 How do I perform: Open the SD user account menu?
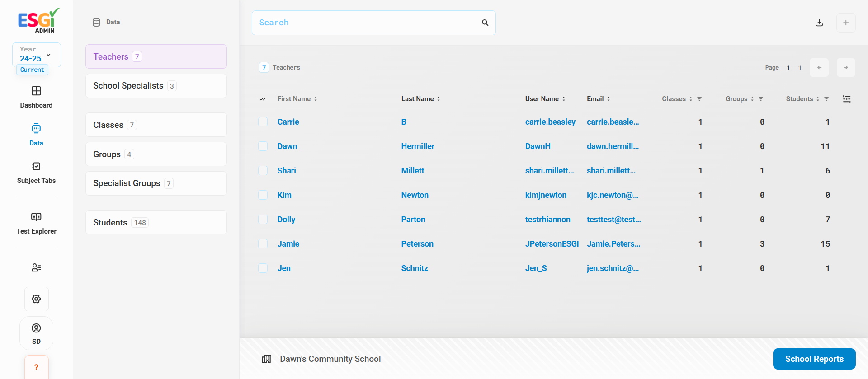pos(36,333)
